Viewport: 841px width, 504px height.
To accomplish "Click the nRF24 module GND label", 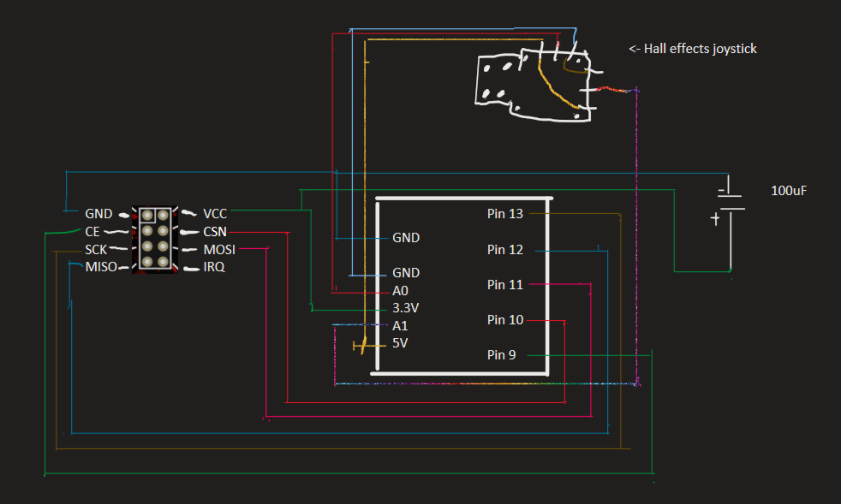I will click(x=98, y=214).
